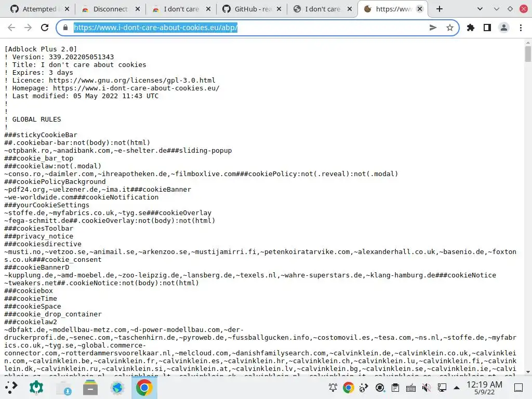Go forward to next page
Screen dimensions: 532x399
tap(28, 28)
